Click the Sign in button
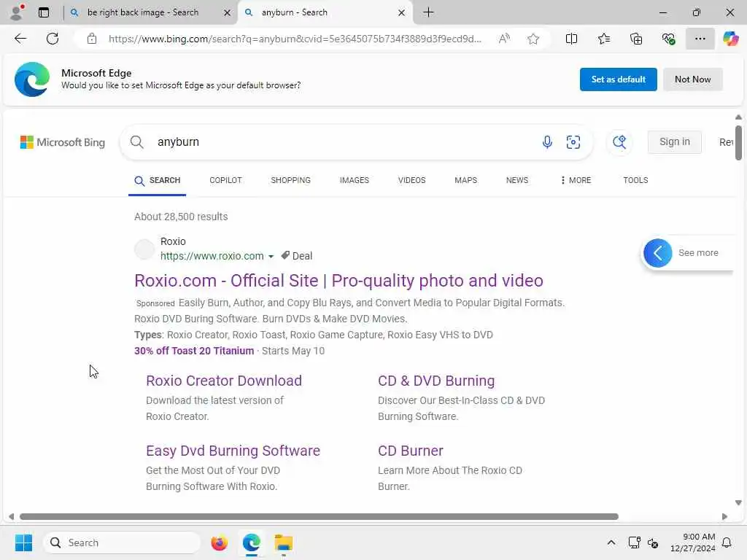Screen dimensions: 747x560 [x=674, y=142]
